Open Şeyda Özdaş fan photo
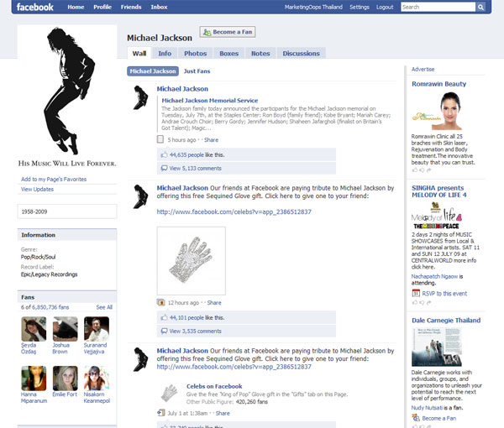The width and height of the screenshot is (504, 428). tap(34, 329)
